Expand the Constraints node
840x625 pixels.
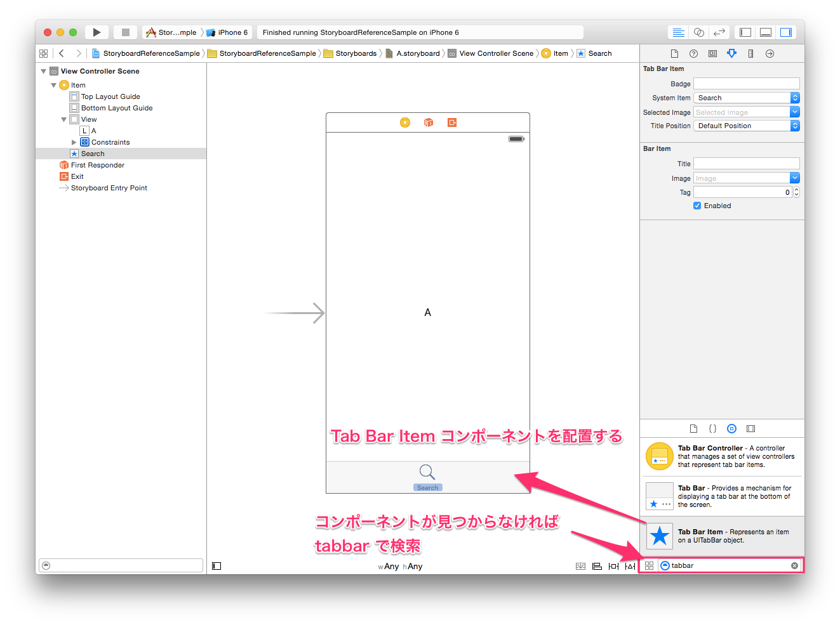coord(74,142)
